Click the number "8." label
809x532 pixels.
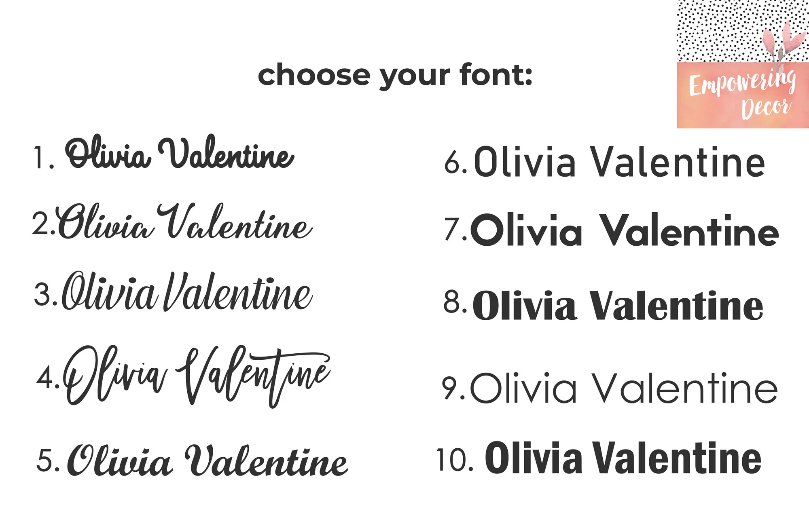pyautogui.click(x=455, y=302)
